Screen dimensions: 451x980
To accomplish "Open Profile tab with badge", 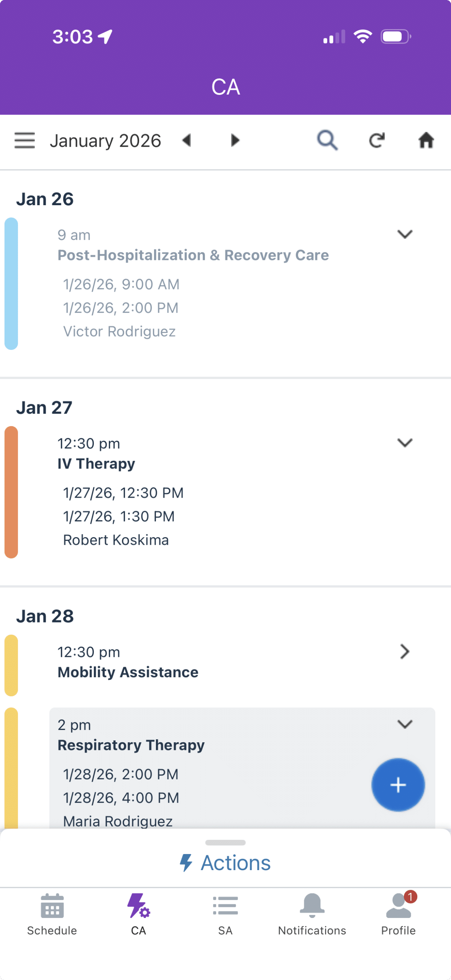I will 399,915.
